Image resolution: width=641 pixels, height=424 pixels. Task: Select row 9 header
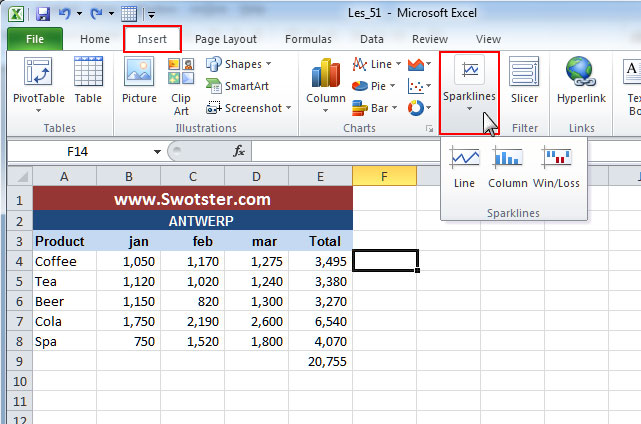pyautogui.click(x=20, y=361)
